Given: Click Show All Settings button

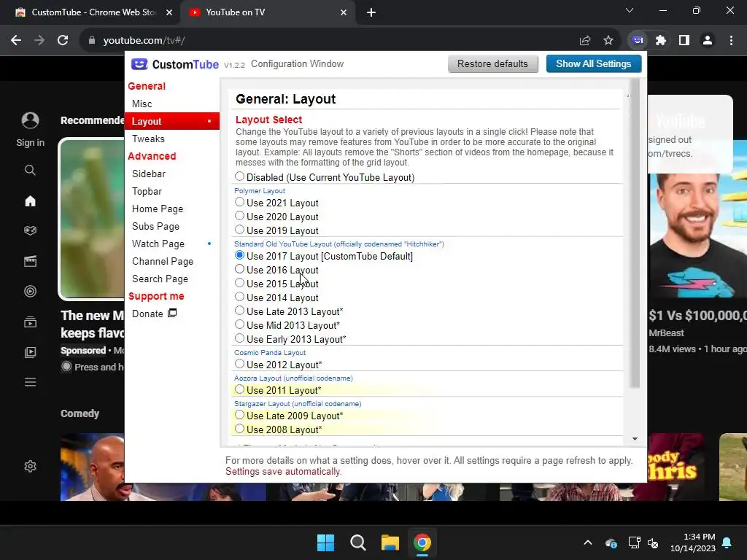Looking at the screenshot, I should 594,64.
